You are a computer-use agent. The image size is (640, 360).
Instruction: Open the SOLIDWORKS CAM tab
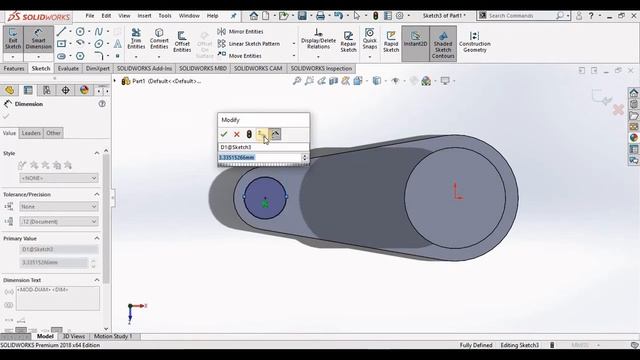tap(258, 68)
